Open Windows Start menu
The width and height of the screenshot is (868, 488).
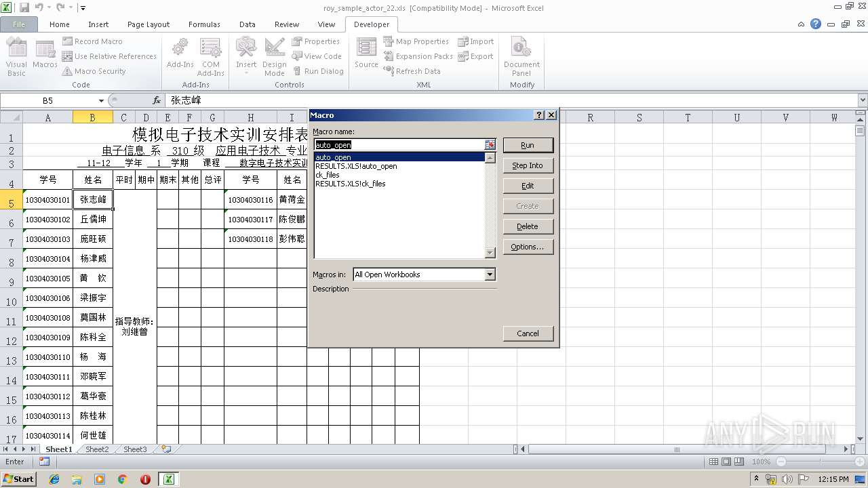[x=19, y=479]
